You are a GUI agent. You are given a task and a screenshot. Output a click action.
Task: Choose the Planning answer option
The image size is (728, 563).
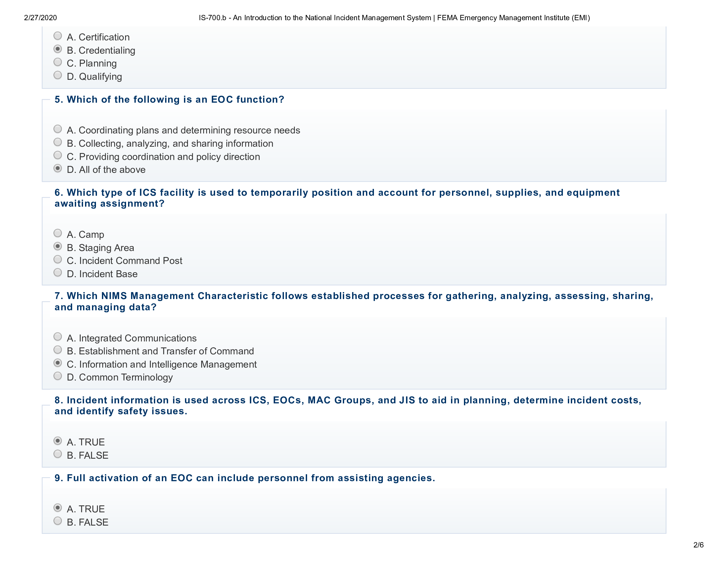pos(58,62)
